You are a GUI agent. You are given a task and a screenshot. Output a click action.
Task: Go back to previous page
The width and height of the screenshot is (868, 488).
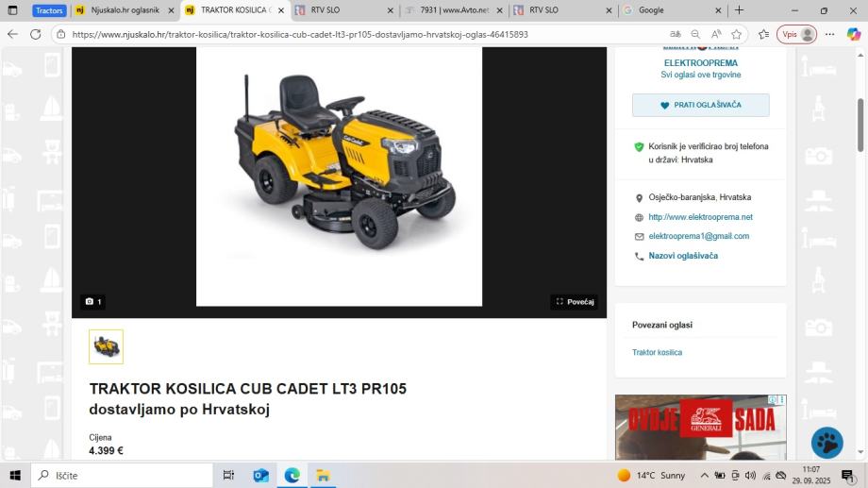12,34
